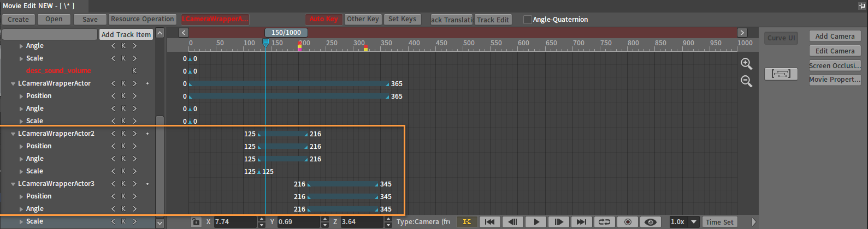Click the Add Track Item button
Viewport: 868px width, 229px height.
pyautogui.click(x=126, y=34)
